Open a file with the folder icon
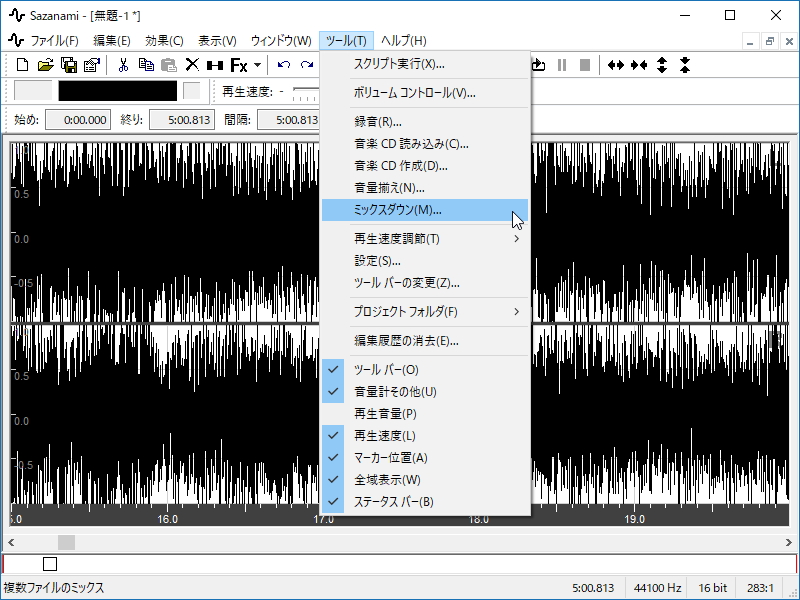 point(45,65)
